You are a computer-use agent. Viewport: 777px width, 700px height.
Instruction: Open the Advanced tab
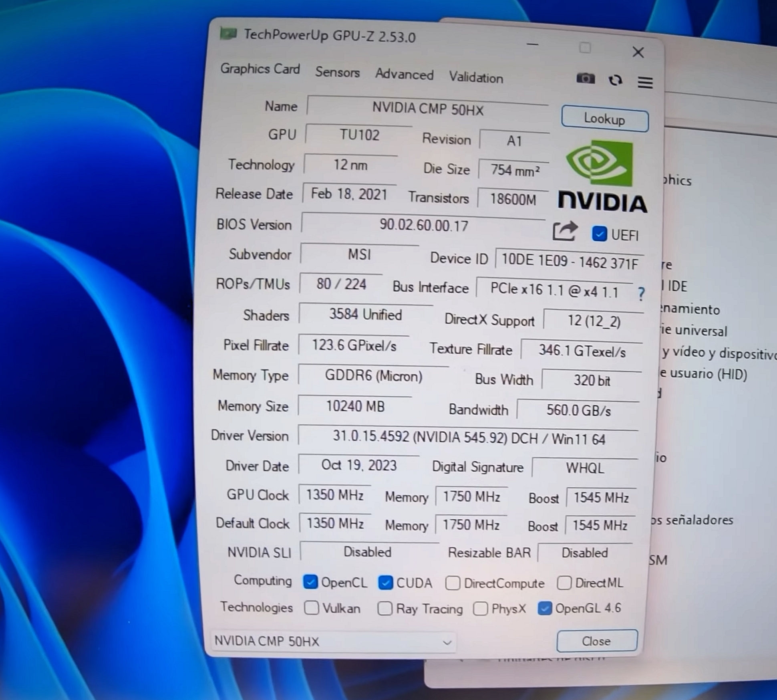[404, 75]
